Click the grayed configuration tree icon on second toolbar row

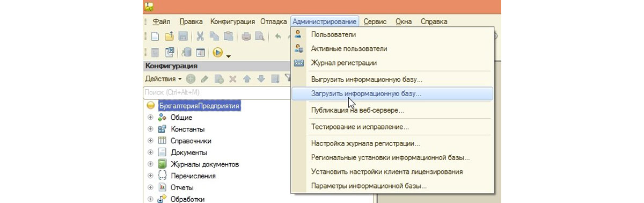(155, 52)
